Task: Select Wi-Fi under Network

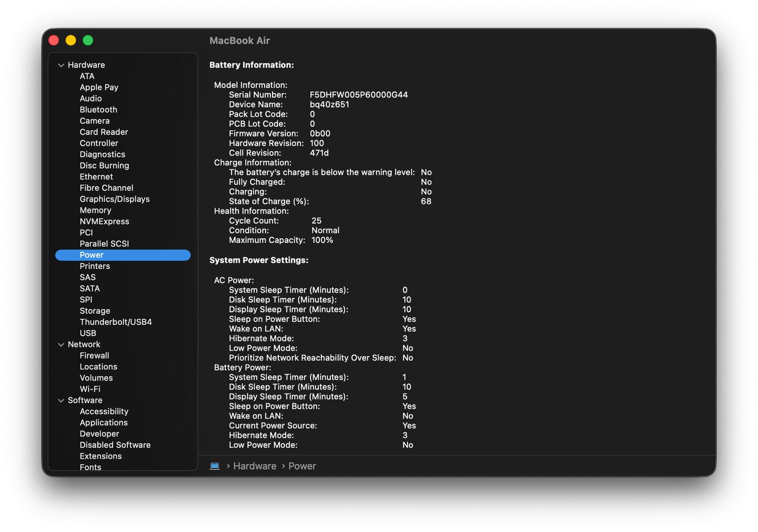Action: (x=90, y=389)
